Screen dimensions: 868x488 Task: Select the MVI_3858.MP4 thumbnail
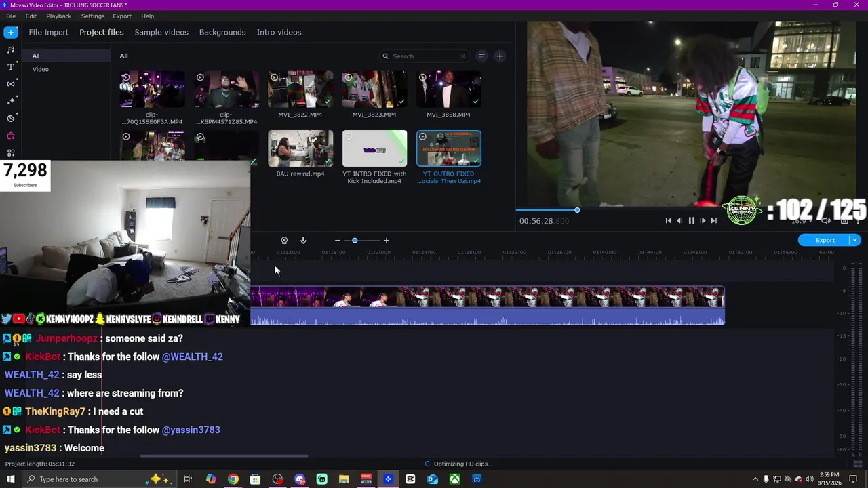[449, 89]
